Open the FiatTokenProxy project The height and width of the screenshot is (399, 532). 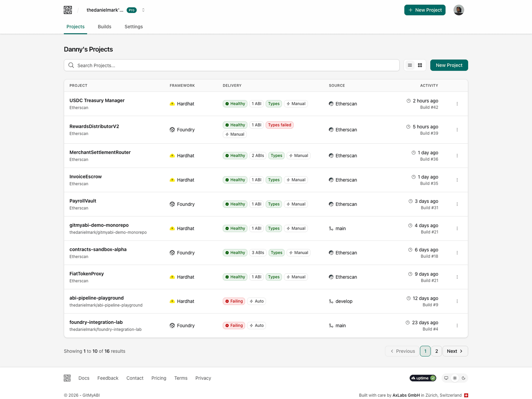(87, 274)
